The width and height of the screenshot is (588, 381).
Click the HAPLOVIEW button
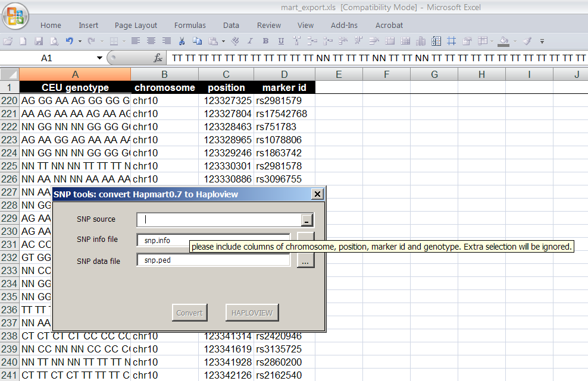coord(252,313)
